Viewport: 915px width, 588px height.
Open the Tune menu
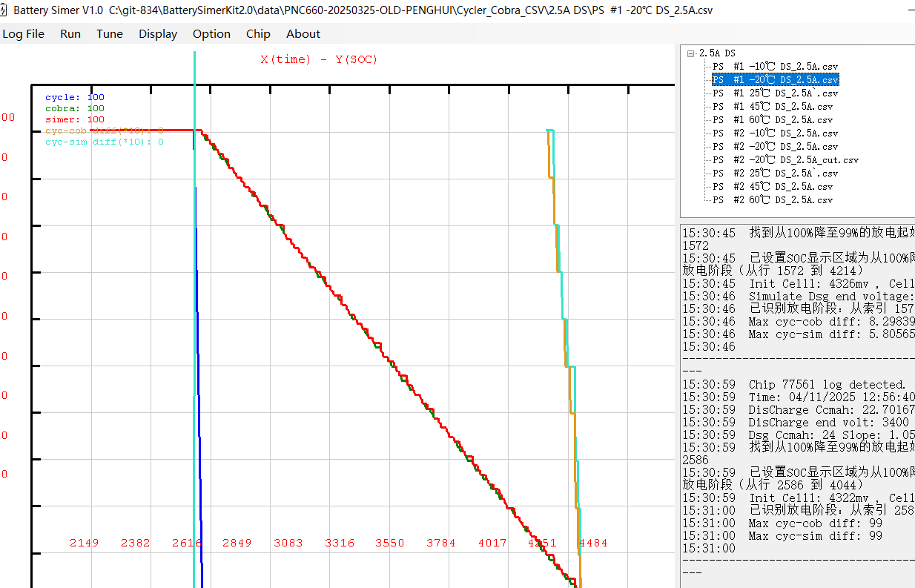tap(110, 33)
